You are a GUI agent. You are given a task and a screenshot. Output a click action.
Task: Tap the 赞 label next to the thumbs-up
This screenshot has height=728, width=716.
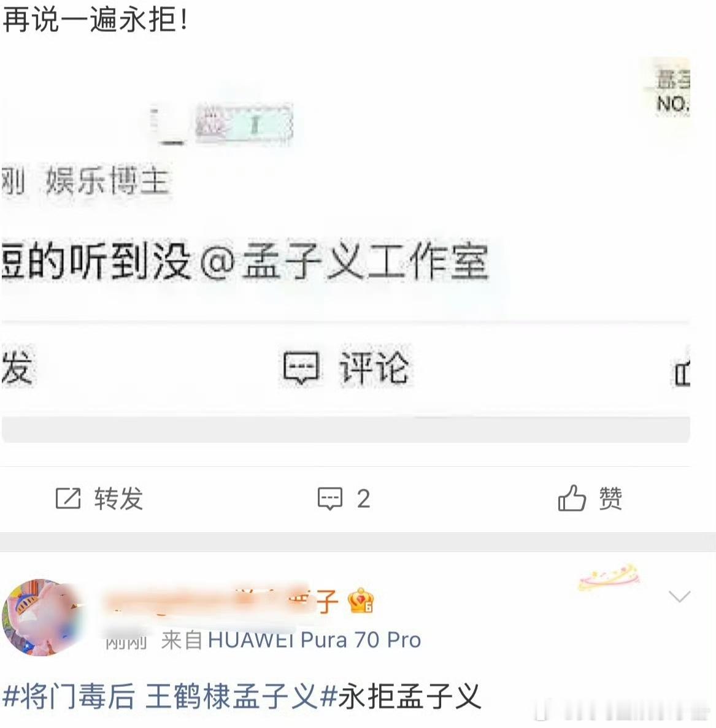click(610, 499)
